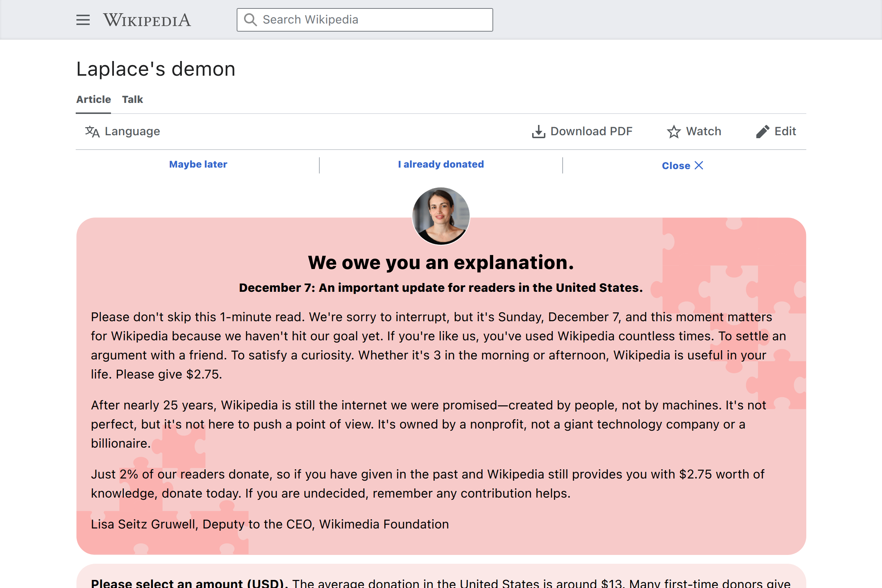Open the hamburger main menu
This screenshot has width=882, height=588.
83,20
